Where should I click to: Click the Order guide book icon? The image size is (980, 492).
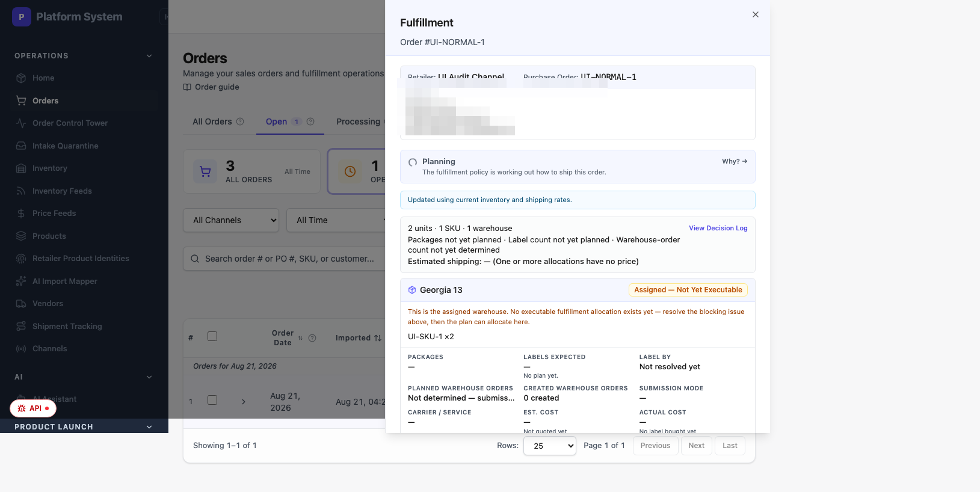coord(187,87)
